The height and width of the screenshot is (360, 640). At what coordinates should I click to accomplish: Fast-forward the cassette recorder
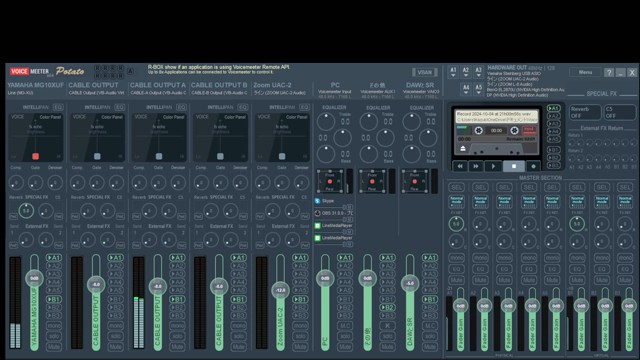476,166
